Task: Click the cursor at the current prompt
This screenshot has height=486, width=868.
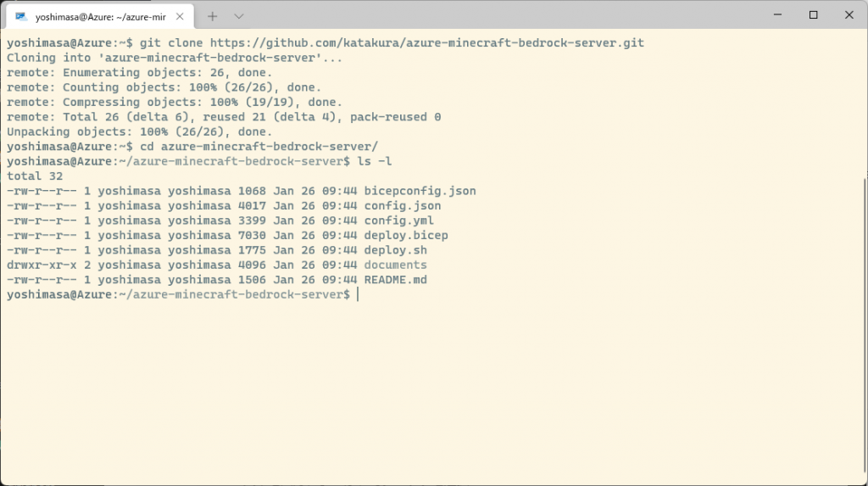Action: click(359, 294)
